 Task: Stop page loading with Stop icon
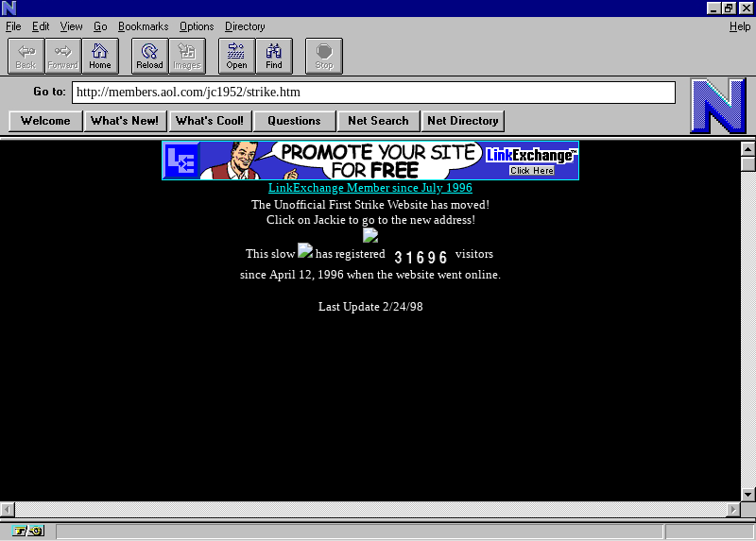coord(323,56)
